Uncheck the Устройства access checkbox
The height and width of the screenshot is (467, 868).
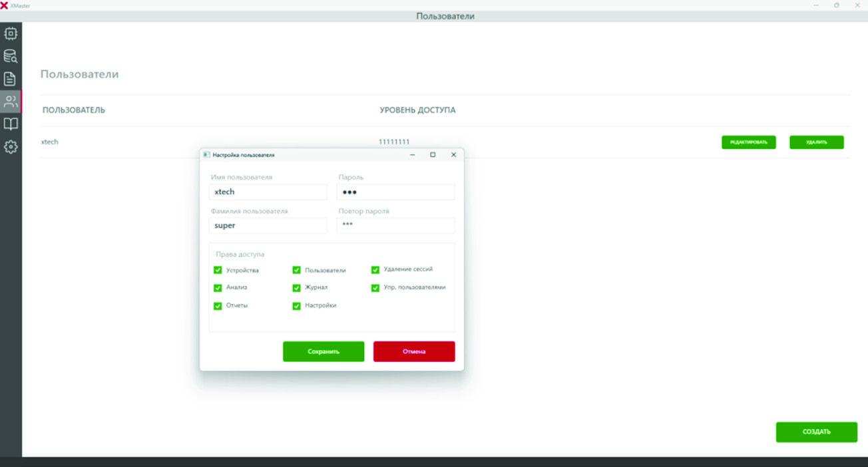coord(218,270)
